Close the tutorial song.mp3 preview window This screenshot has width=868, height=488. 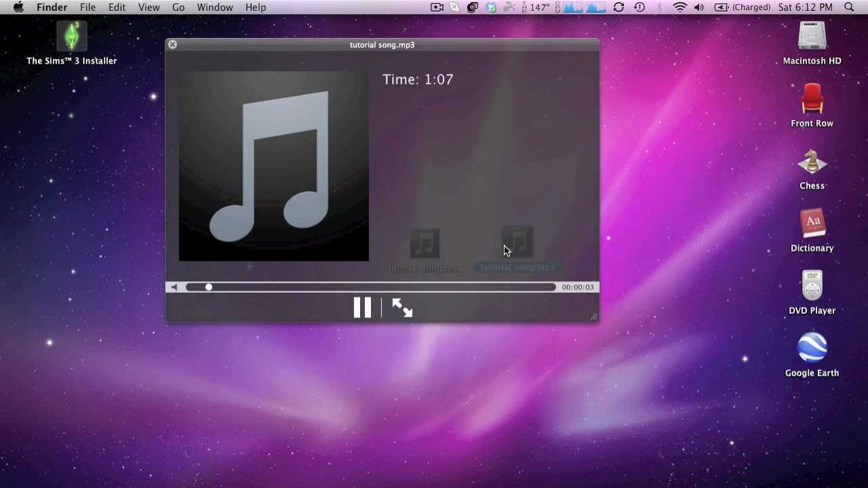172,45
